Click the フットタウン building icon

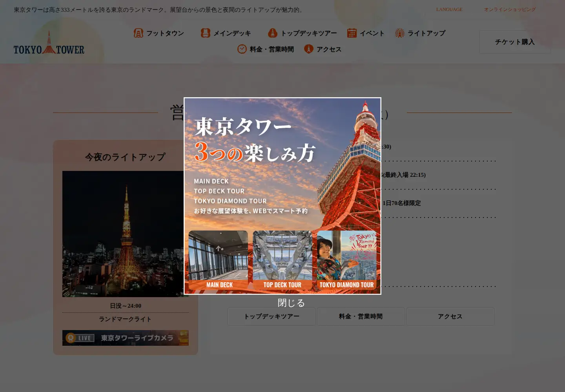139,33
